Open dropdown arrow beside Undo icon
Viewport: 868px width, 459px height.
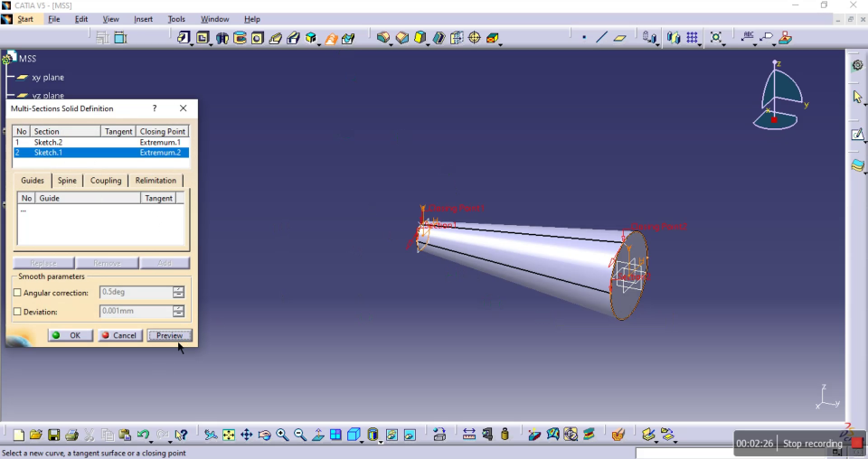[151, 441]
